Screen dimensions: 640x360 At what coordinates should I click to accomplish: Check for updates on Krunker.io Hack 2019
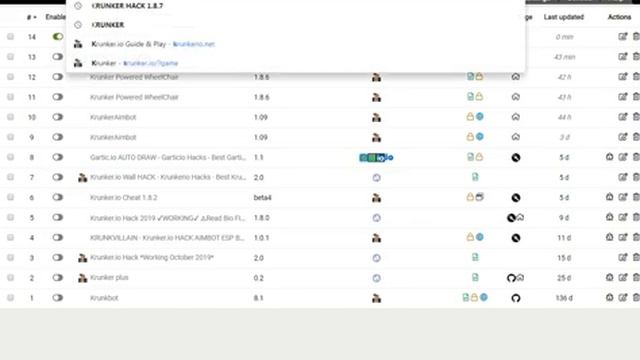pyautogui.click(x=609, y=218)
